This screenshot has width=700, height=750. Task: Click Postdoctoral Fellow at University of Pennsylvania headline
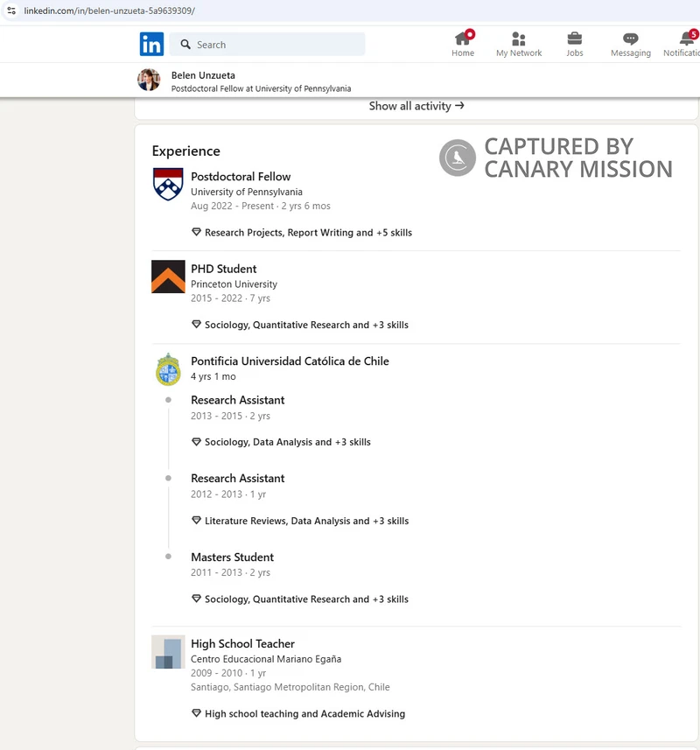click(x=261, y=88)
